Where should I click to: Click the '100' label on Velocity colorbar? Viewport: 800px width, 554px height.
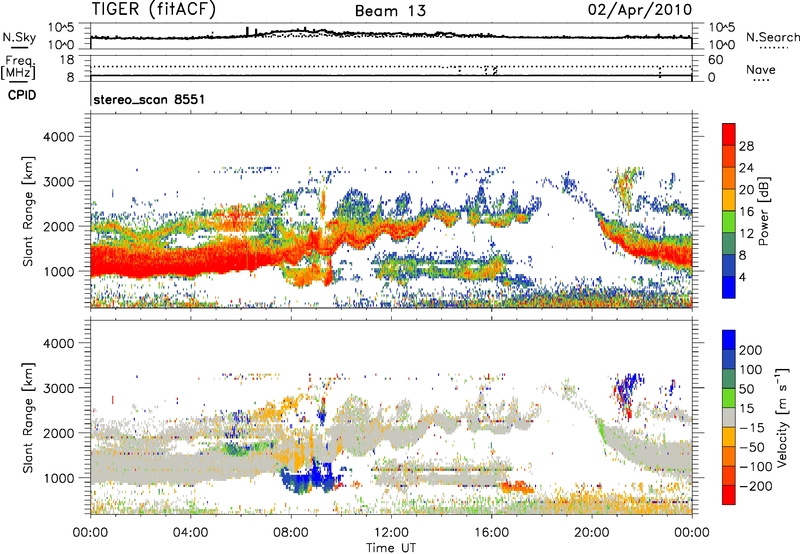coord(751,369)
